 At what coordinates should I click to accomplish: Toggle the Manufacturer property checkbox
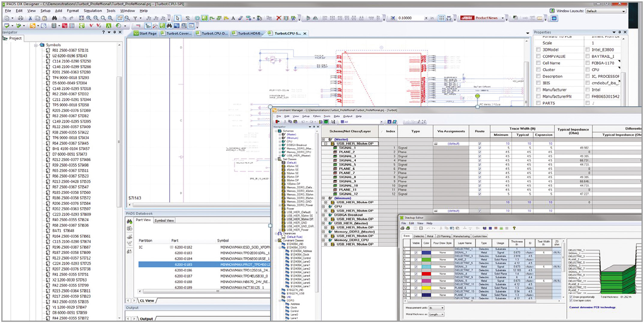(x=538, y=90)
